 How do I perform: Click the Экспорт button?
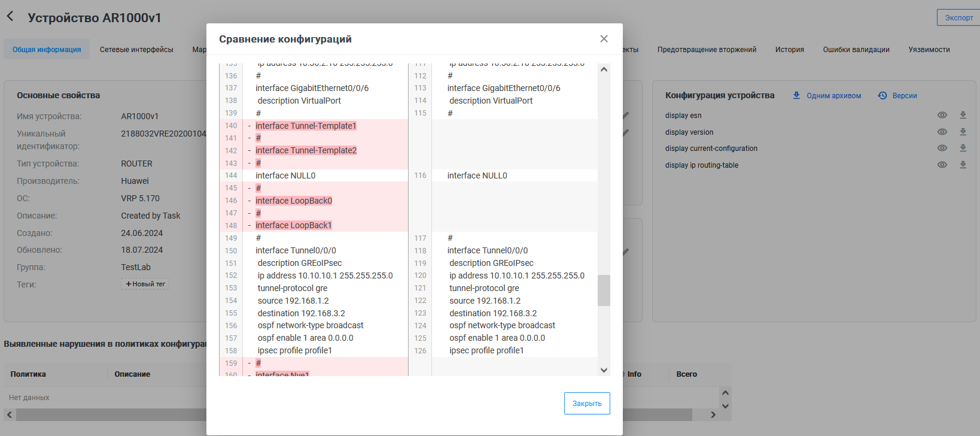958,18
